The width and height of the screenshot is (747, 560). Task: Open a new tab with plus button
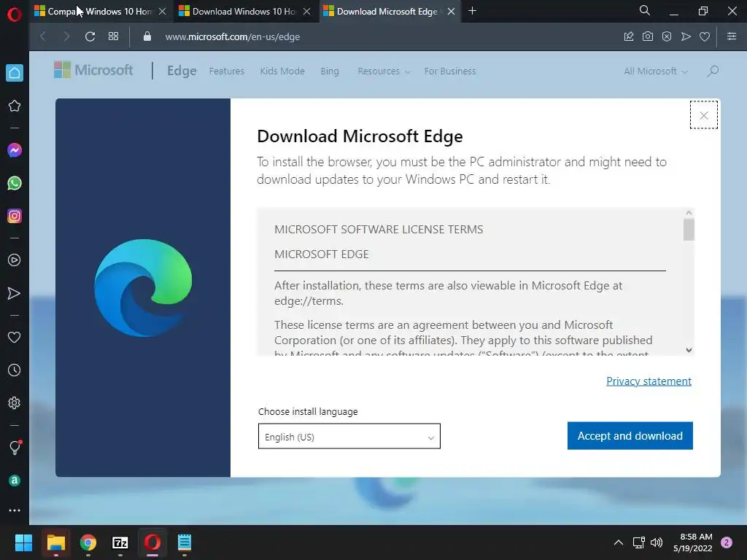(472, 10)
